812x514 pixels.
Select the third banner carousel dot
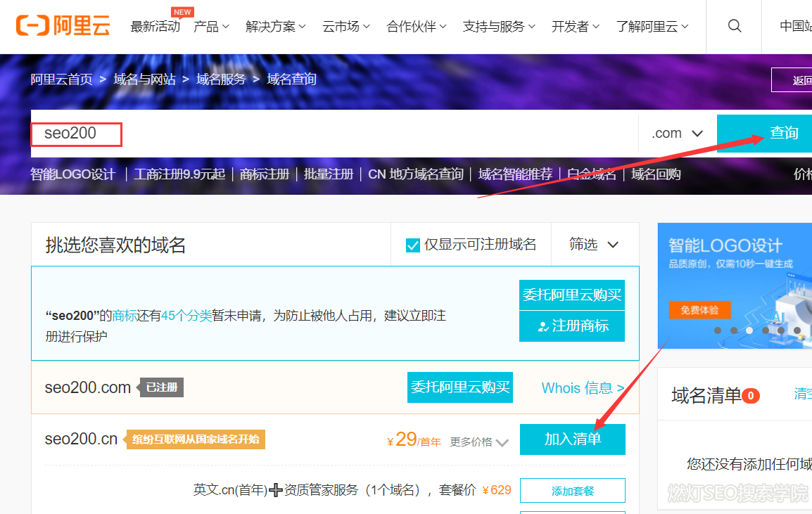coord(749,330)
